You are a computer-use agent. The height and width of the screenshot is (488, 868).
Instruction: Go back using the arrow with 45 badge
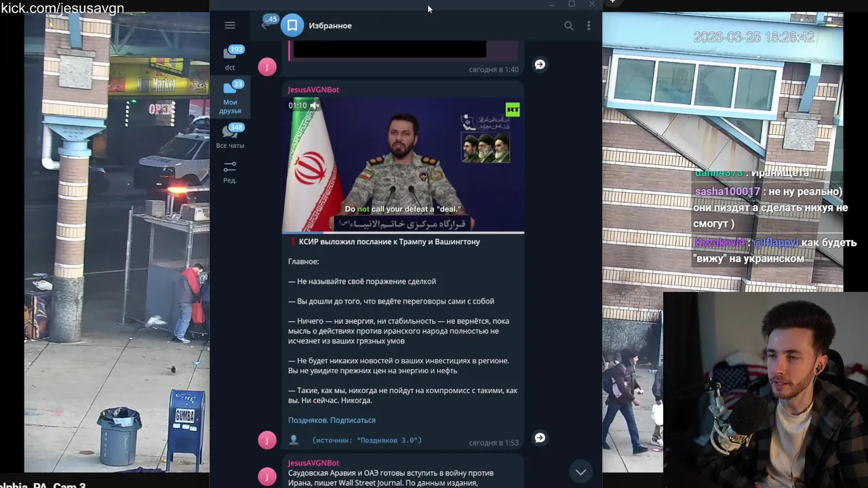[x=266, y=25]
